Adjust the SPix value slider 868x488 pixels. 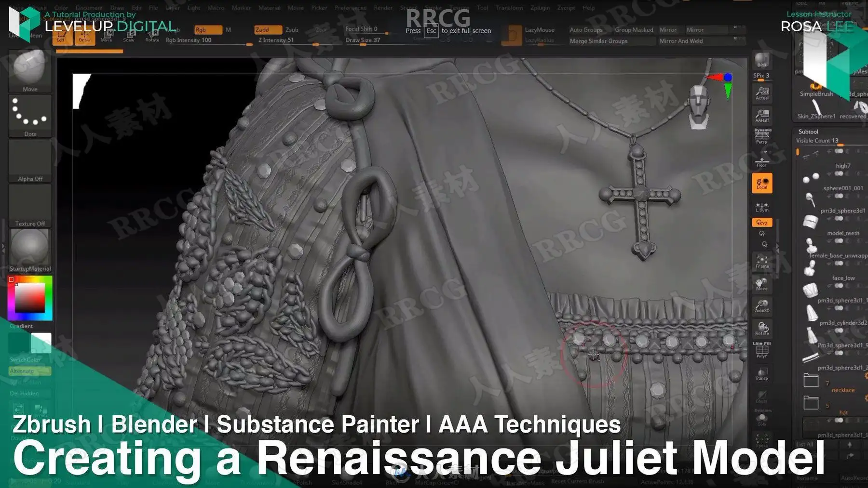(762, 76)
